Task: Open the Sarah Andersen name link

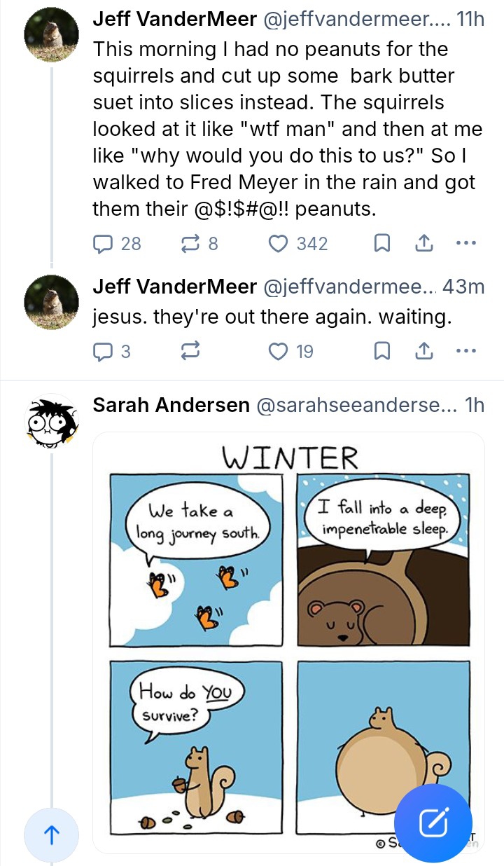Action: 171,405
